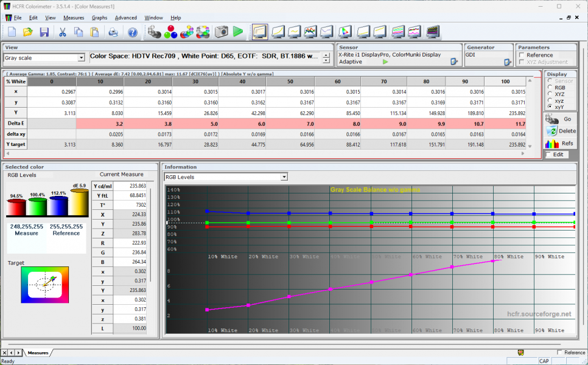This screenshot has width=588, height=365.
Task: Click the Delete button
Action: 561,131
